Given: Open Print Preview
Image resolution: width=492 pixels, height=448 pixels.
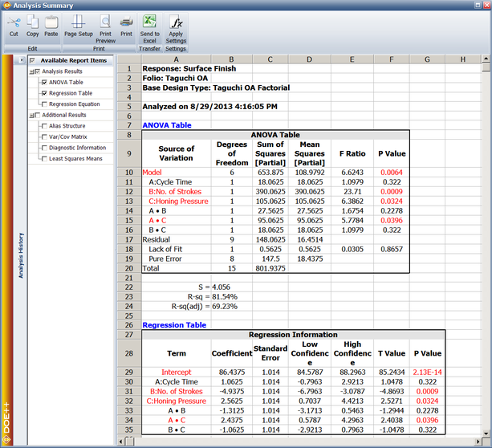Looking at the screenshot, I should point(105,29).
